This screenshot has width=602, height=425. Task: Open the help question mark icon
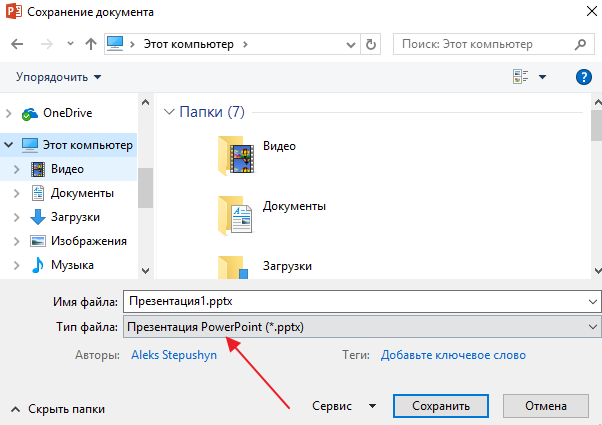(x=584, y=77)
